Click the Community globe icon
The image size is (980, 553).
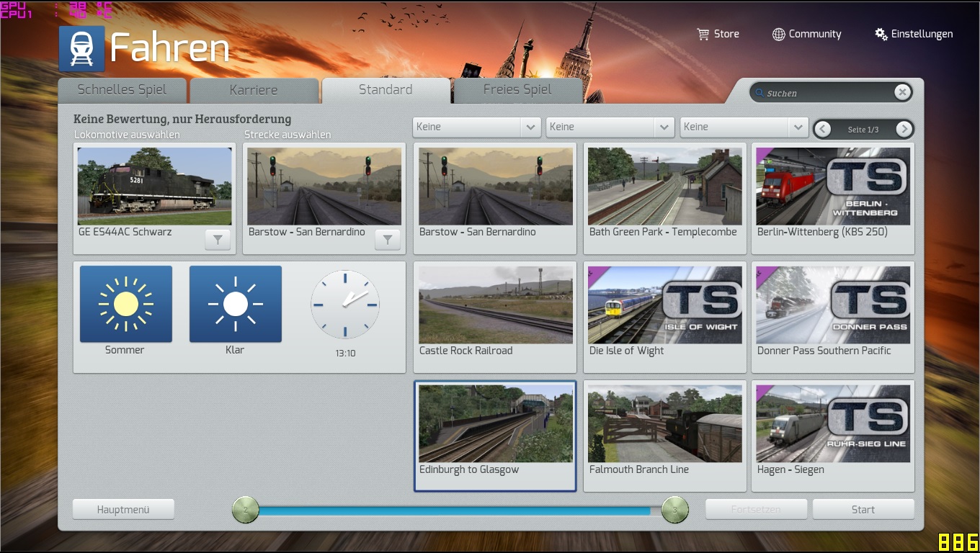click(x=778, y=34)
